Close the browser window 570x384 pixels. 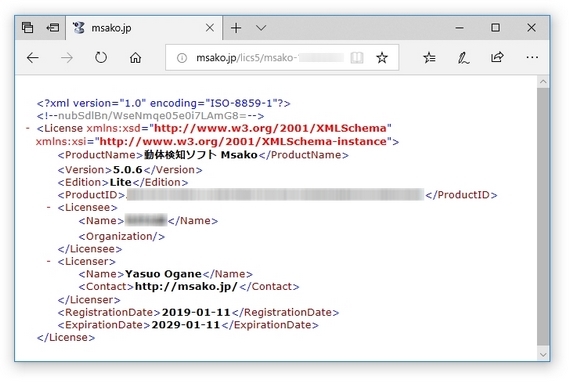click(531, 28)
